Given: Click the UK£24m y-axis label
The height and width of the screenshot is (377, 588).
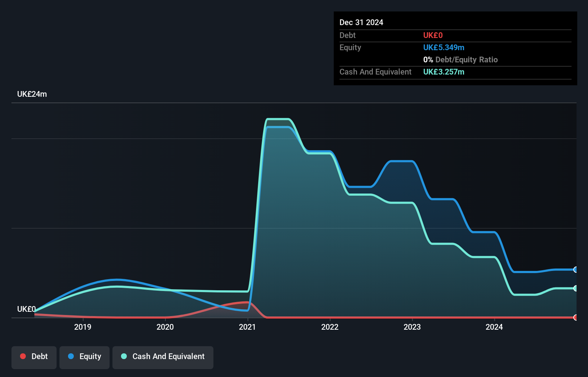Looking at the screenshot, I should (32, 94).
